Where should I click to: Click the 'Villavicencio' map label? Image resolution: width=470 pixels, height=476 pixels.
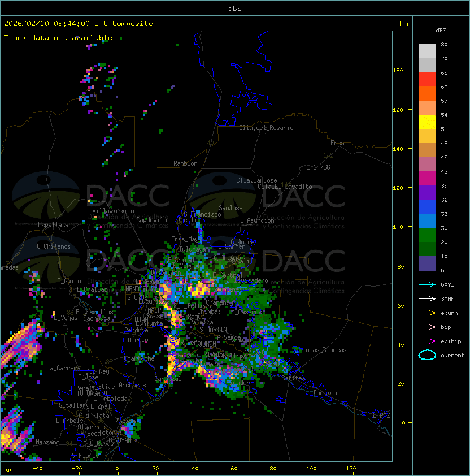[x=114, y=211]
